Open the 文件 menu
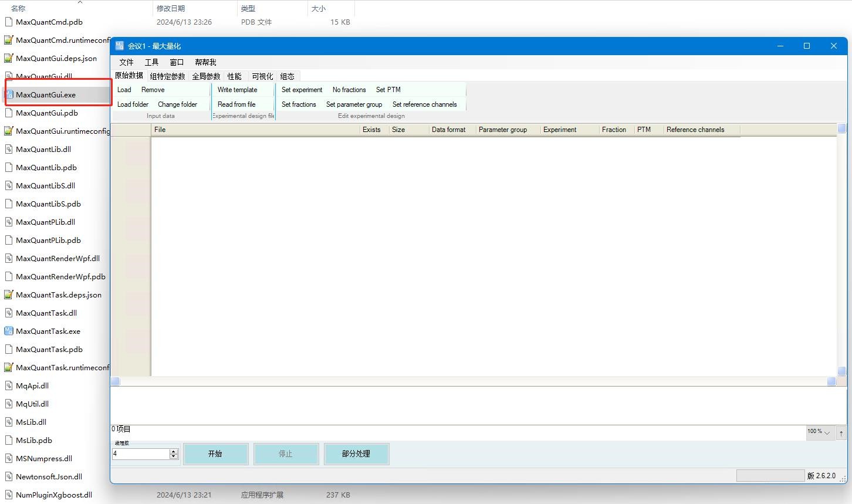Viewport: 852px width, 504px height. coord(126,62)
